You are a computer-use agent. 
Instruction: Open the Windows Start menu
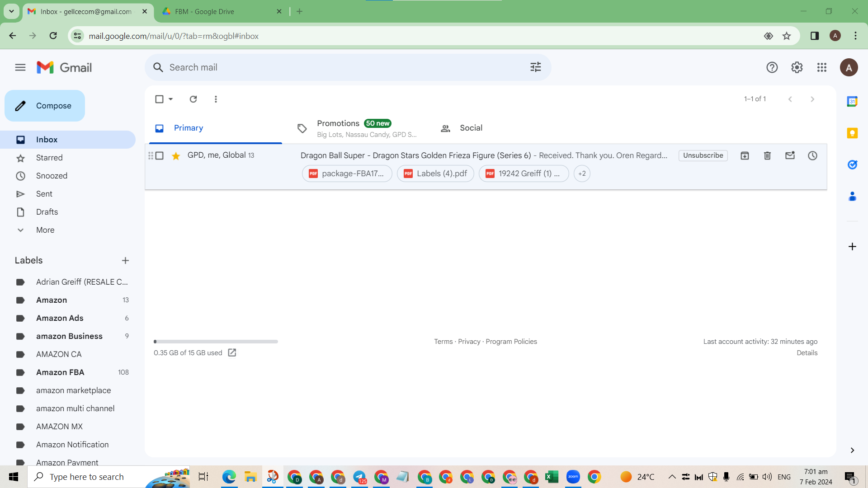(x=14, y=477)
